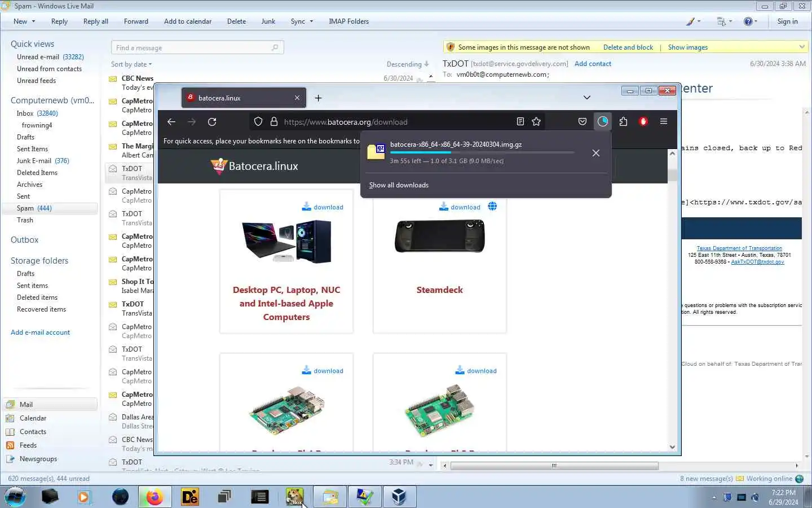Click the Steamdeck device thumbnail

(440, 236)
